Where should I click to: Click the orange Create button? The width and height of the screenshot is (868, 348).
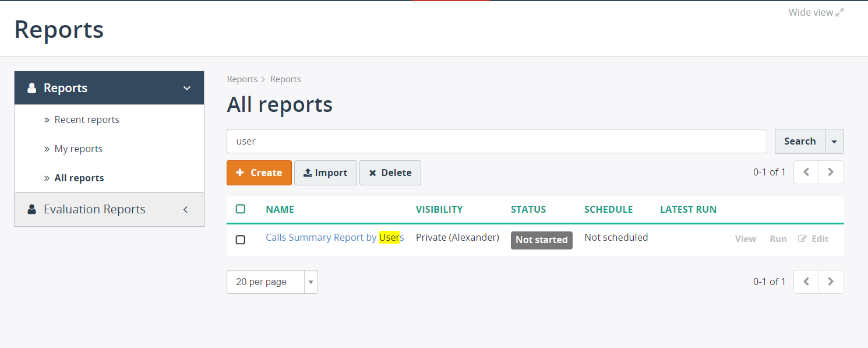point(259,173)
